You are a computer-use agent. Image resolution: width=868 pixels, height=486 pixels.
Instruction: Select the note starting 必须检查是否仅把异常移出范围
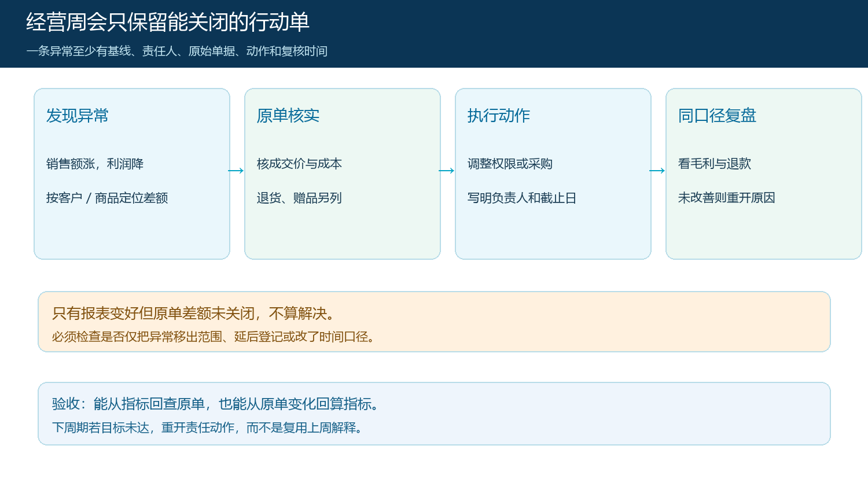click(x=214, y=337)
